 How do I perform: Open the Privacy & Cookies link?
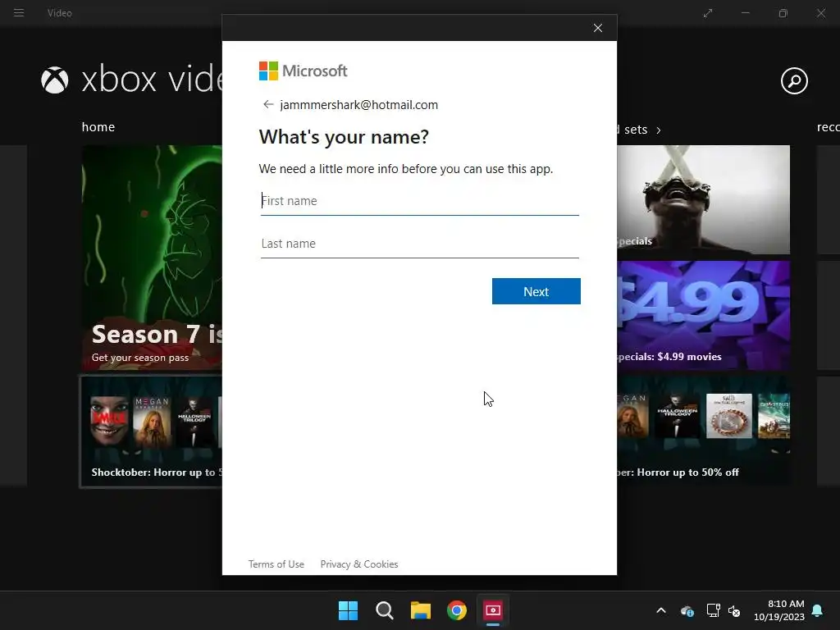359,564
